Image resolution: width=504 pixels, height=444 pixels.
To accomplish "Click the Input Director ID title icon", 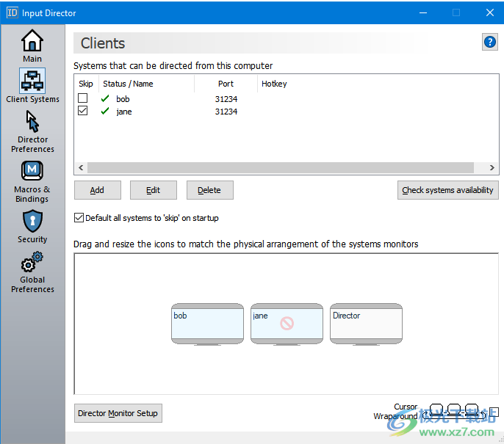I will [x=12, y=12].
